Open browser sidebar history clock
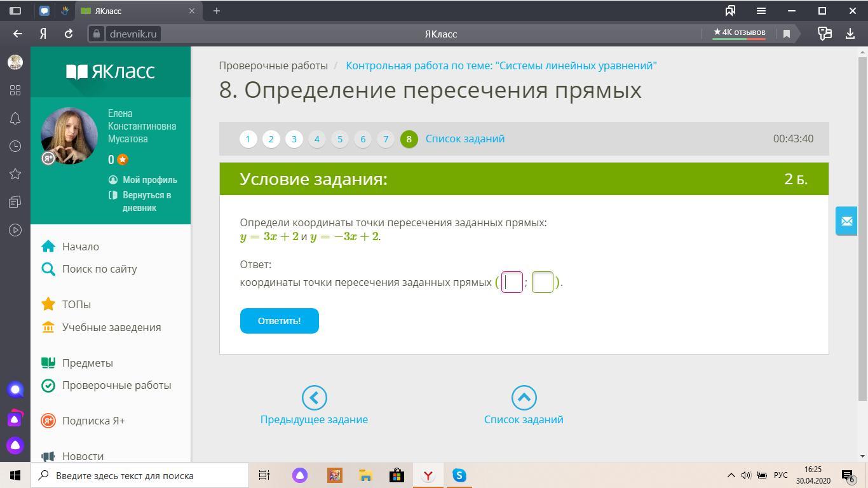This screenshot has width=868, height=488. pos(15,146)
